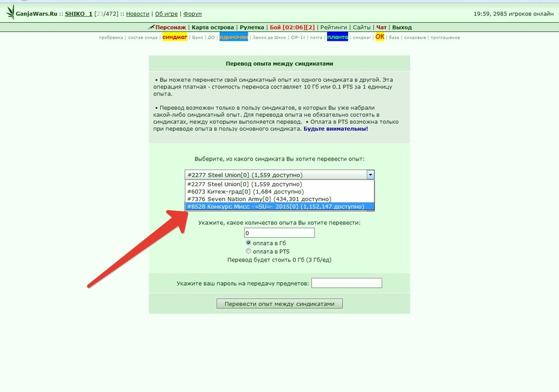Select #7376 Seven Nation Army option
Screen dimensions: 559x392
279,199
